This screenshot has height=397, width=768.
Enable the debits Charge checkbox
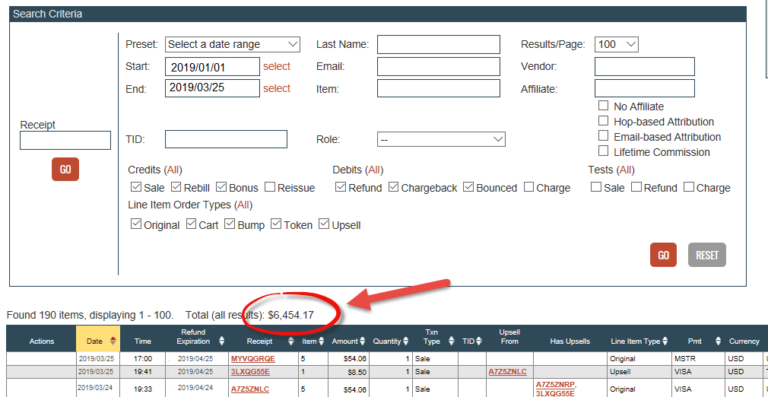(x=528, y=187)
